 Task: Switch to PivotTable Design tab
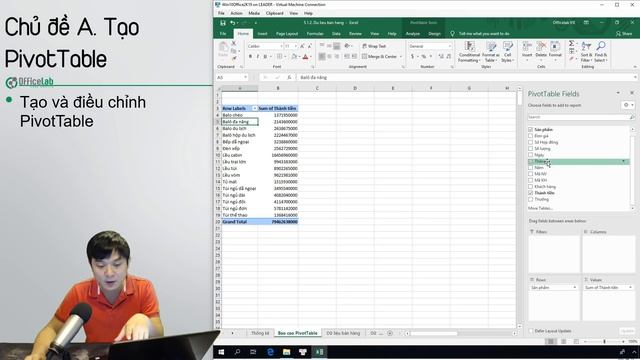(x=434, y=34)
